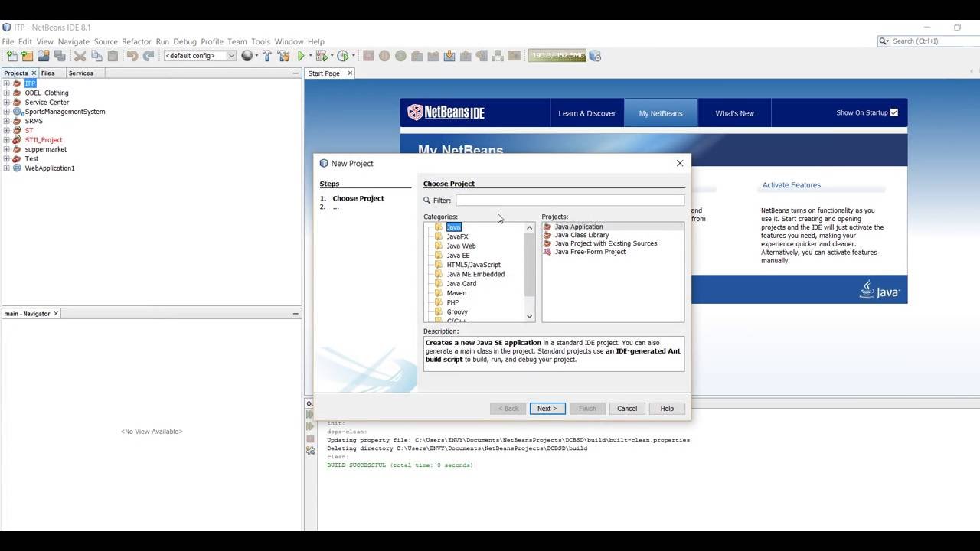This screenshot has width=980, height=551.
Task: Select the Test project in tree
Action: pos(31,159)
